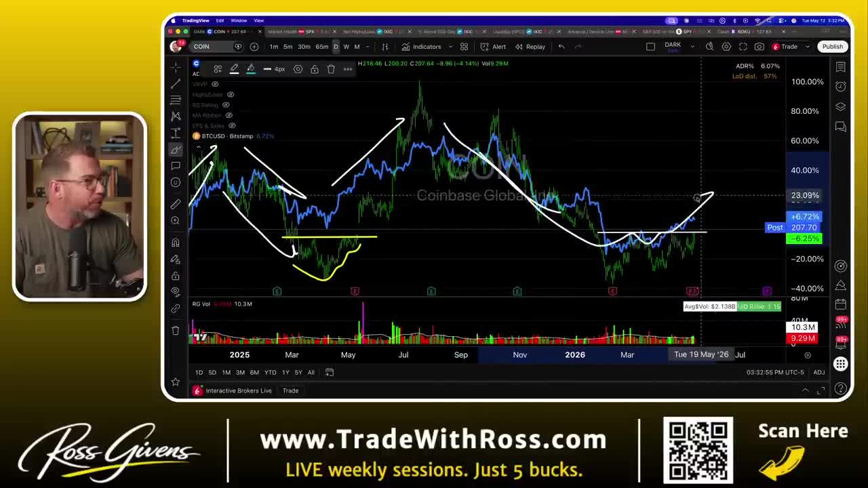The width and height of the screenshot is (868, 488).
Task: Enter fullscreen chart mode
Action: (x=743, y=47)
